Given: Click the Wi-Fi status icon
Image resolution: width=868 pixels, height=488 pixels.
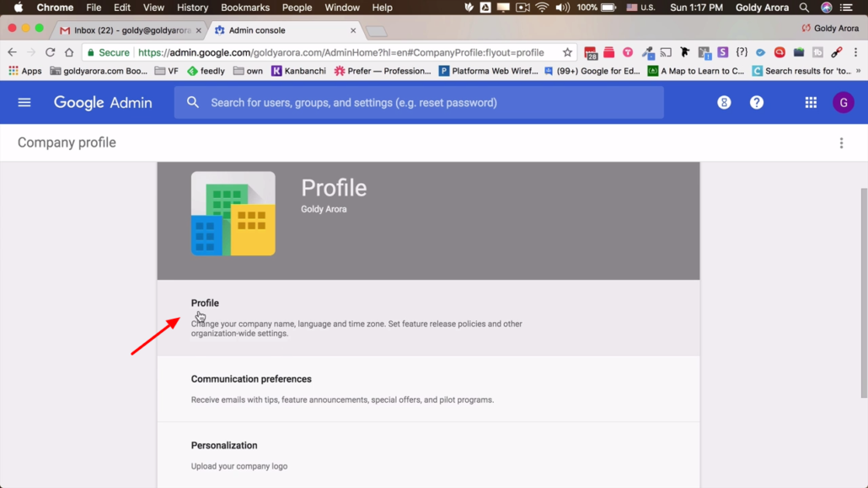Looking at the screenshot, I should point(542,8).
